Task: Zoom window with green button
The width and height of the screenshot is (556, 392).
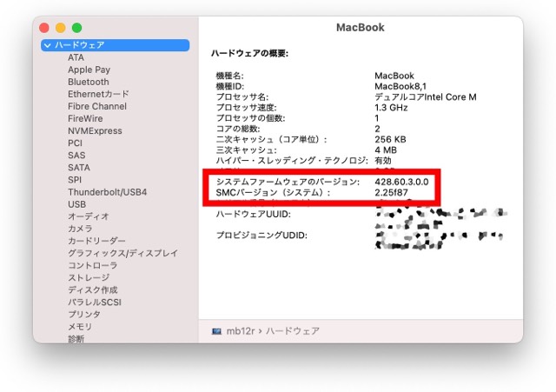Action: tap(77, 28)
